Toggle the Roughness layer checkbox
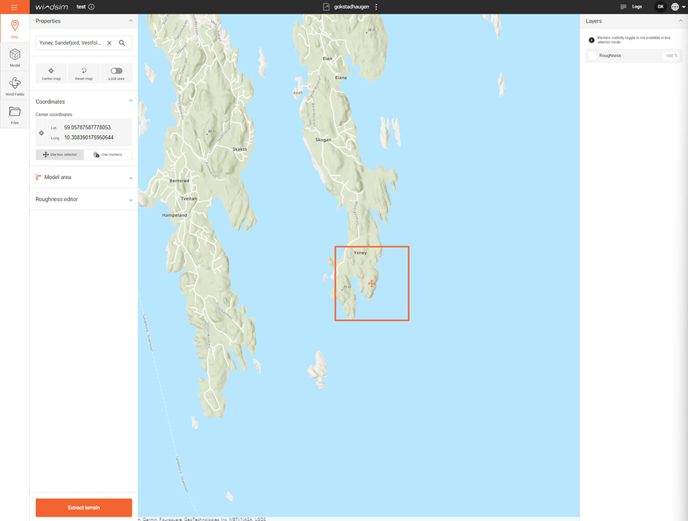Screen dimensions: 688x521 (x=593, y=56)
